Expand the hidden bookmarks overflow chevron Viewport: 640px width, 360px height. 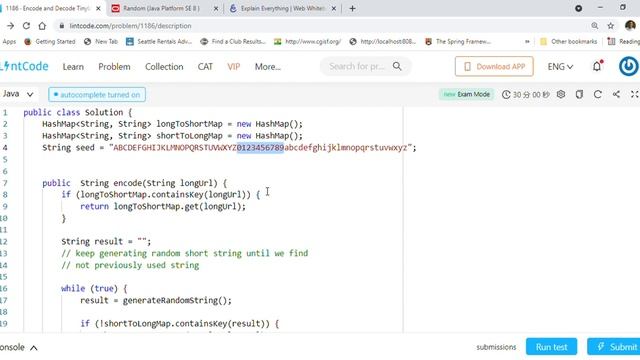pos(527,41)
